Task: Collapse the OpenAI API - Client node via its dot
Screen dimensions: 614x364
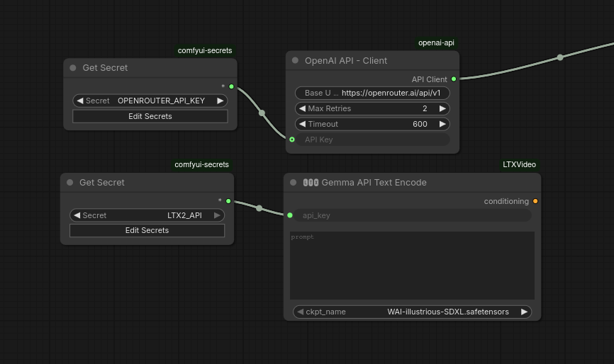Action: pos(295,60)
